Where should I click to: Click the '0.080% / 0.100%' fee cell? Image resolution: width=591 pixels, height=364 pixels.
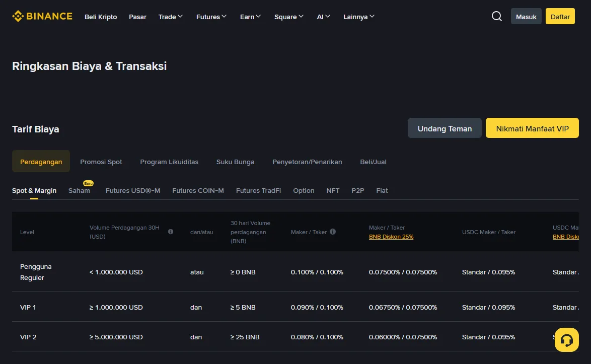point(317,337)
